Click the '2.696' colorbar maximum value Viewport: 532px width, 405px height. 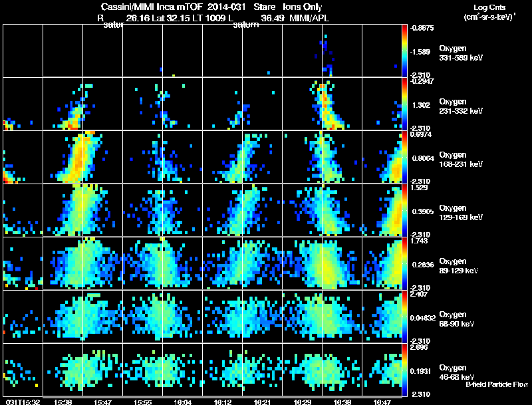tap(419, 347)
